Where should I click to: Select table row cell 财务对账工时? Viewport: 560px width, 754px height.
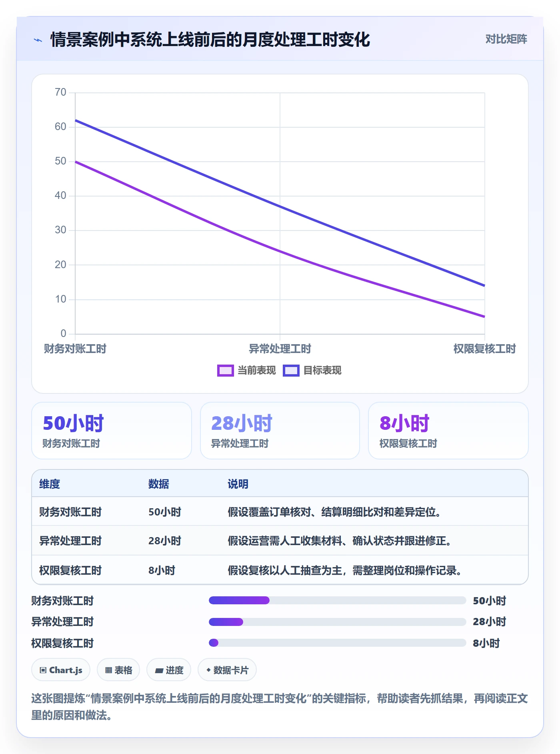pos(70,512)
